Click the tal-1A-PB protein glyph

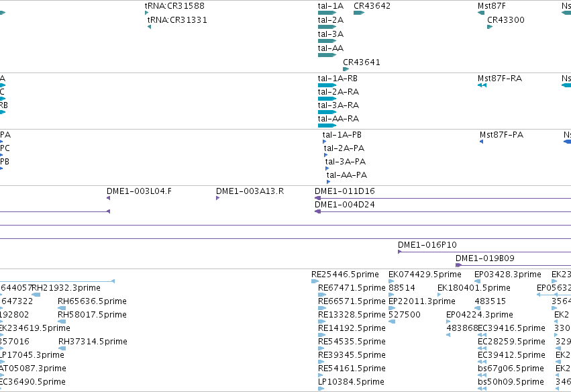[x=325, y=142]
